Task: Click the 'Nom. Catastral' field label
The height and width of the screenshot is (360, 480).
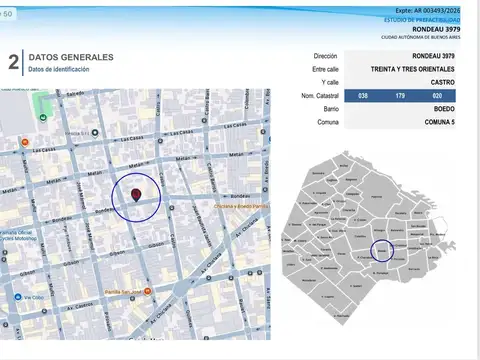Action: pyautogui.click(x=320, y=96)
